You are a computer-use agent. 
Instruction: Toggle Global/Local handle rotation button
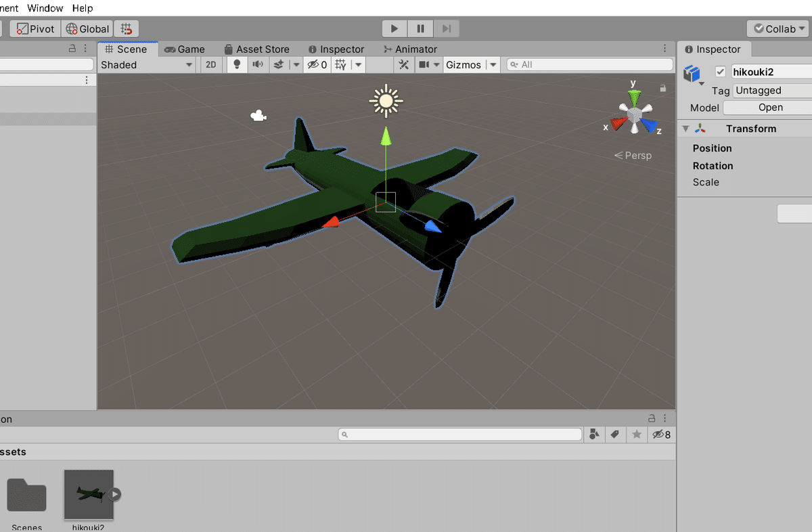click(x=87, y=28)
